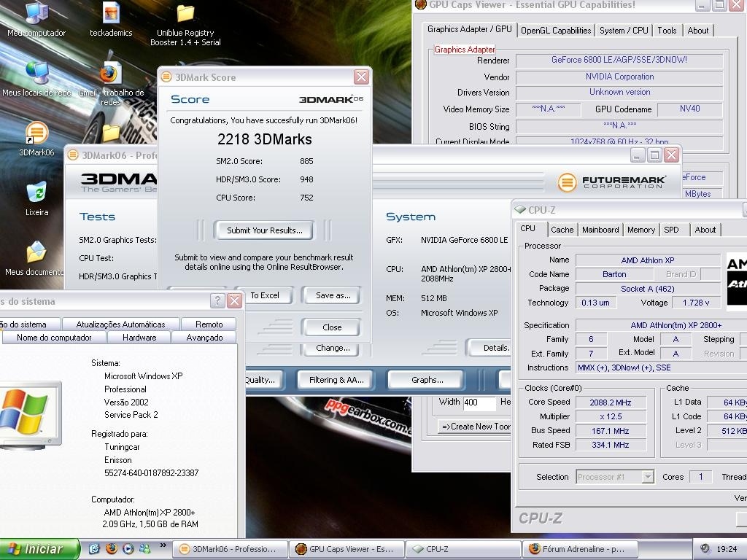The image size is (747, 560).
Task: Click Internet Explorer quick launch icon
Action: click(94, 549)
